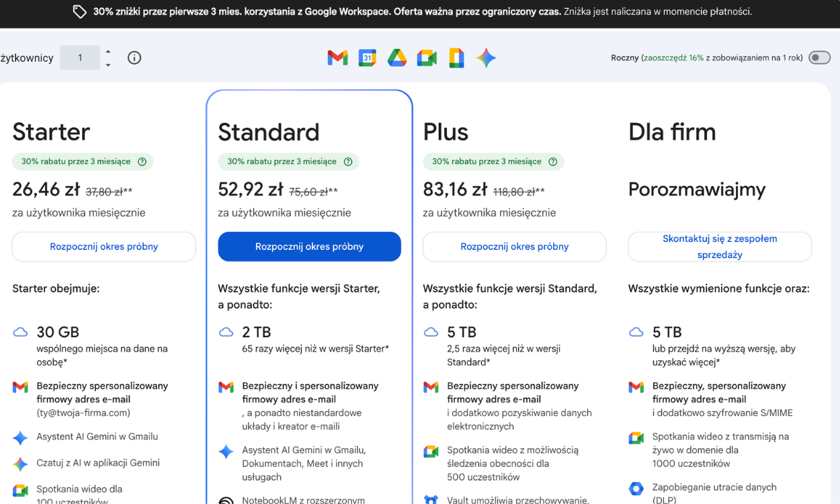The height and width of the screenshot is (504, 840).
Task: Click Meet icon beside Plus 500 uczestników
Action: (x=431, y=452)
